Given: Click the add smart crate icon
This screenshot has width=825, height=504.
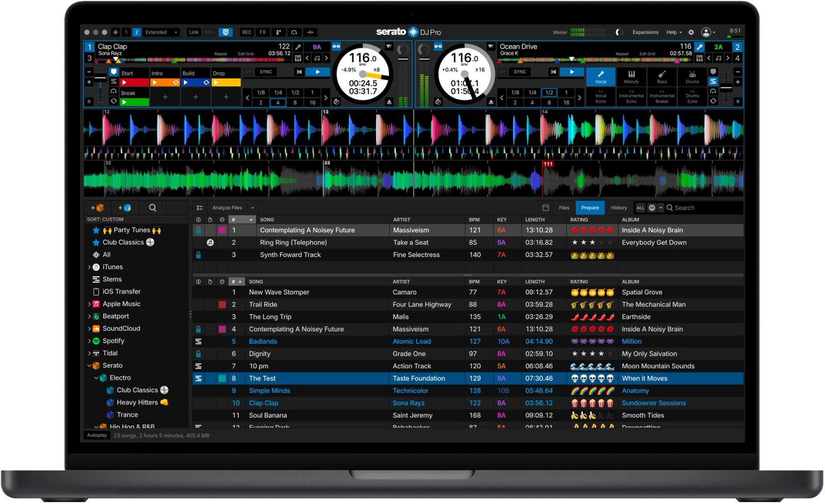Looking at the screenshot, I should click(x=125, y=208).
